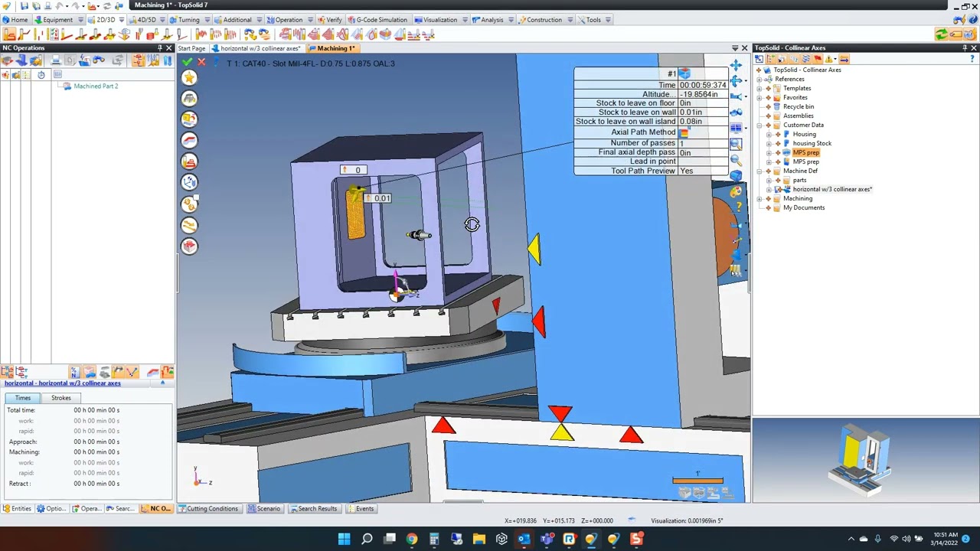Open the Events panel
The width and height of the screenshot is (980, 551).
360,509
